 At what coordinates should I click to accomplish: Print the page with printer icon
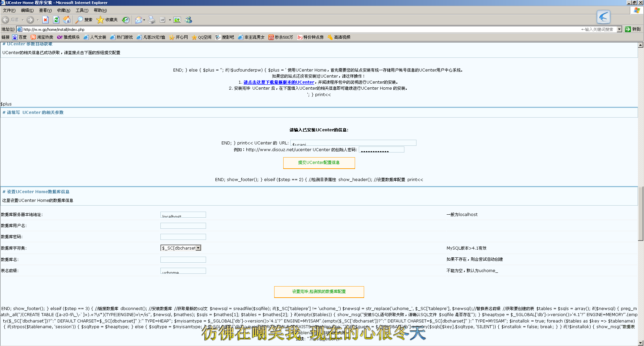pyautogui.click(x=152, y=20)
